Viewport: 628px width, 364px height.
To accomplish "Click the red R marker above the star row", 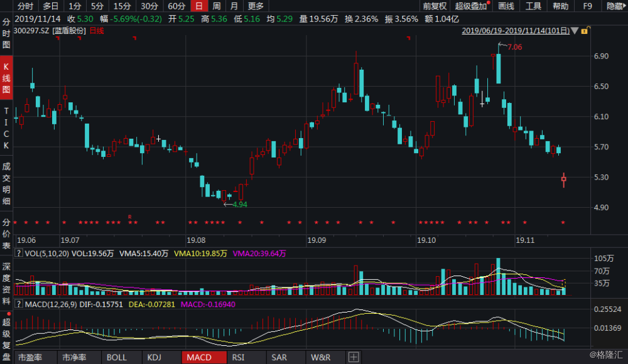I will click(x=130, y=217).
